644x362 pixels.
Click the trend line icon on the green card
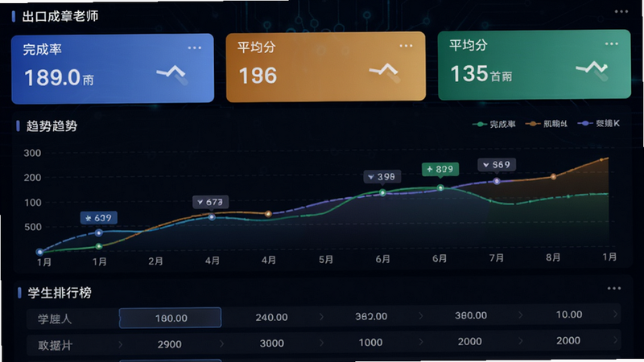[592, 70]
